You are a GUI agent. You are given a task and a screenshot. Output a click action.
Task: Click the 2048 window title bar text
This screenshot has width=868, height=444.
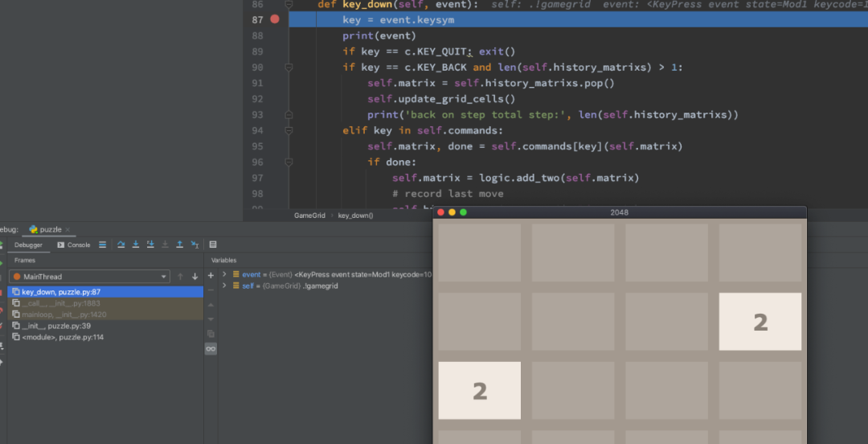[x=619, y=212]
